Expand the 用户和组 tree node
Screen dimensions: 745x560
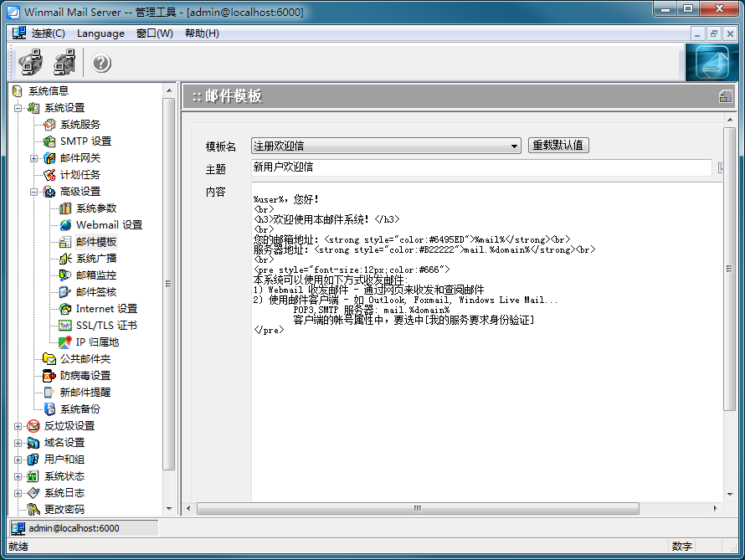[18, 460]
